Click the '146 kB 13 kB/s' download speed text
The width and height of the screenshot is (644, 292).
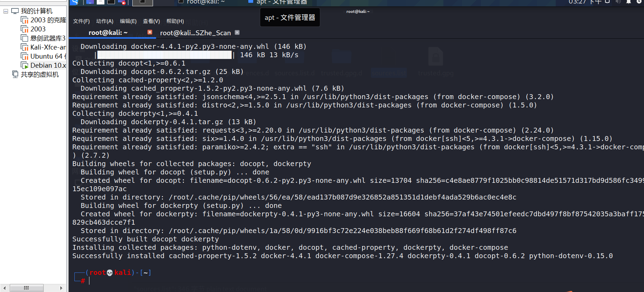point(269,55)
